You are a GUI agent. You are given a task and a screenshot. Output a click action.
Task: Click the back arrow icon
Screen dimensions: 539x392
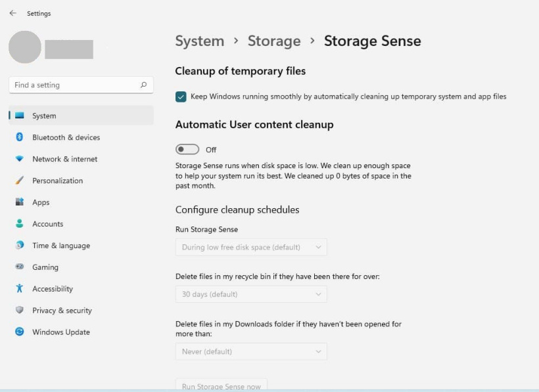coord(12,13)
